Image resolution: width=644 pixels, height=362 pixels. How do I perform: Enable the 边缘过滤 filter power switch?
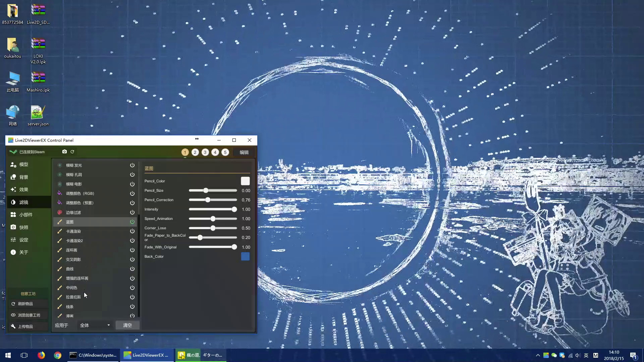point(132,212)
